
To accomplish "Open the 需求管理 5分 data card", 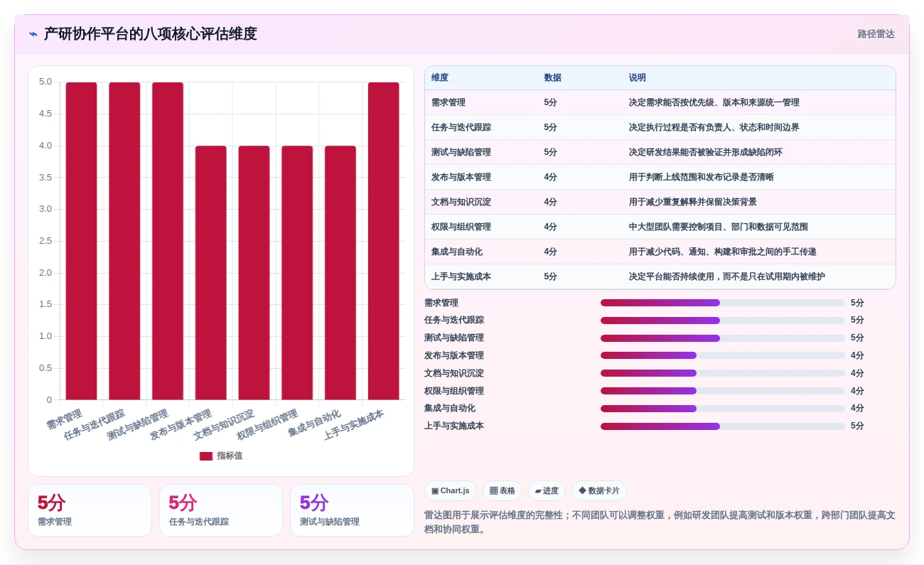I will click(x=90, y=510).
